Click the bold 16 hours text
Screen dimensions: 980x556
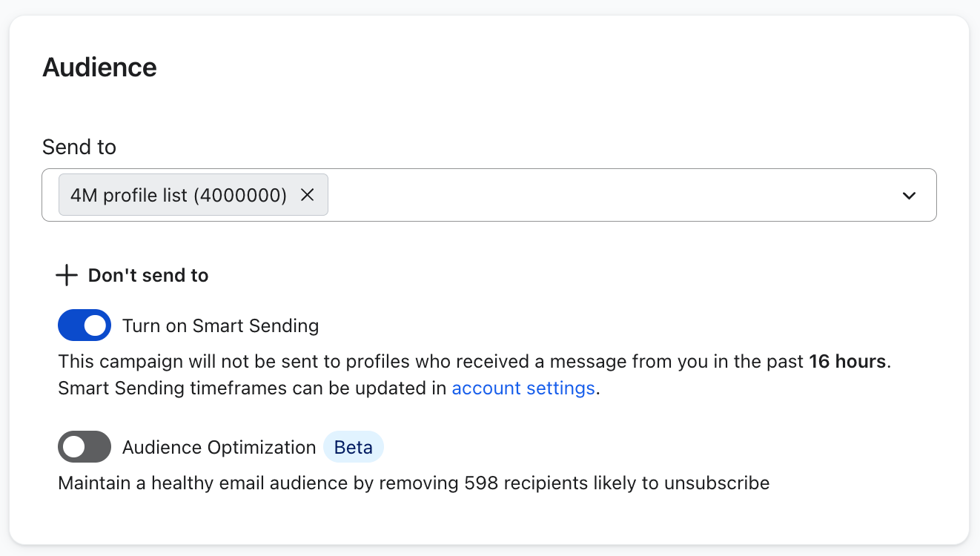click(x=847, y=362)
